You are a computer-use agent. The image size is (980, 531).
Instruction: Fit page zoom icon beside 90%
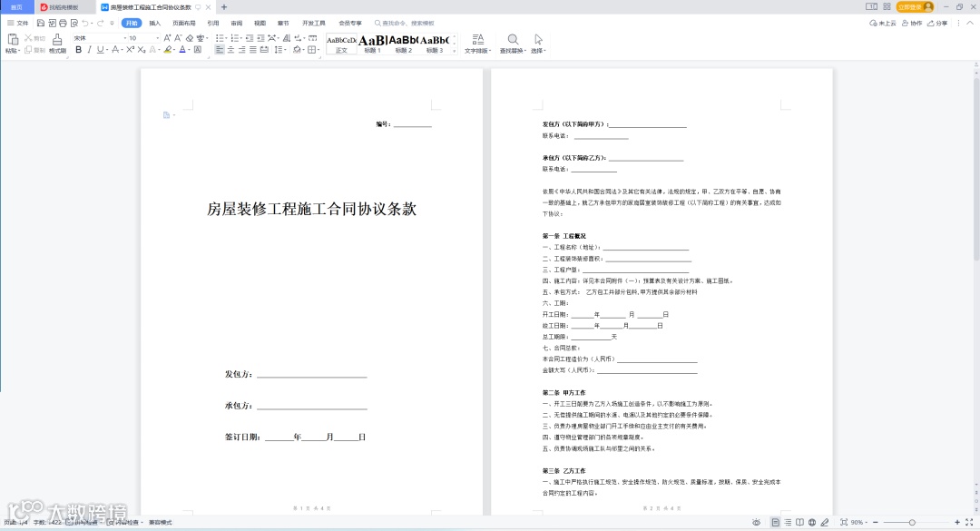(x=844, y=522)
